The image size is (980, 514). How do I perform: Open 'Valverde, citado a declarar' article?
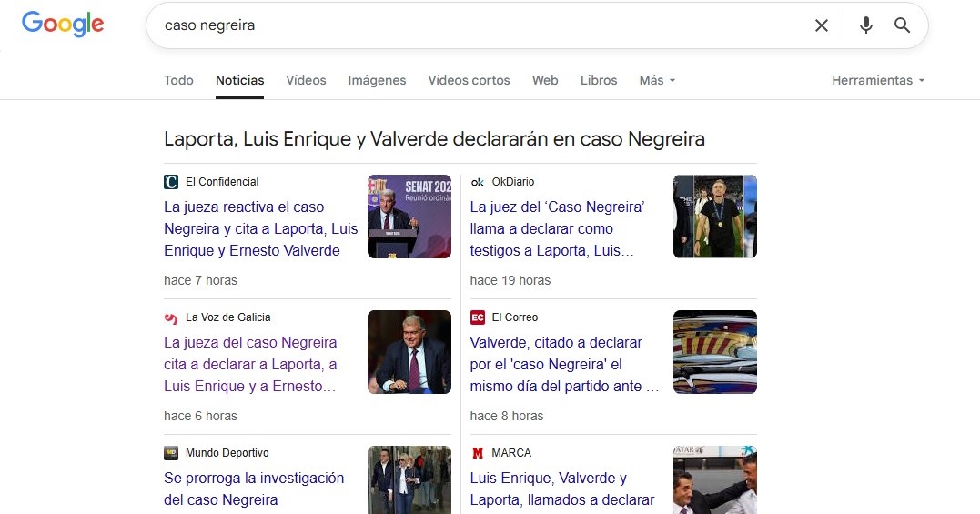564,364
